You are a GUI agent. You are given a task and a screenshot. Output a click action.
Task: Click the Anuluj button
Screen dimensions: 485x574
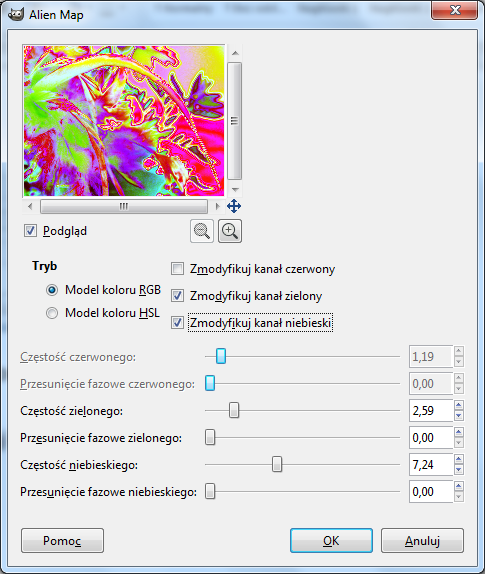point(422,540)
